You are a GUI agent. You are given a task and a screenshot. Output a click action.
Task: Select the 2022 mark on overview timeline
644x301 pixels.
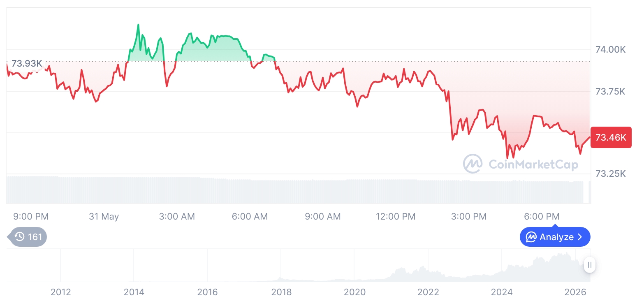pyautogui.click(x=428, y=292)
